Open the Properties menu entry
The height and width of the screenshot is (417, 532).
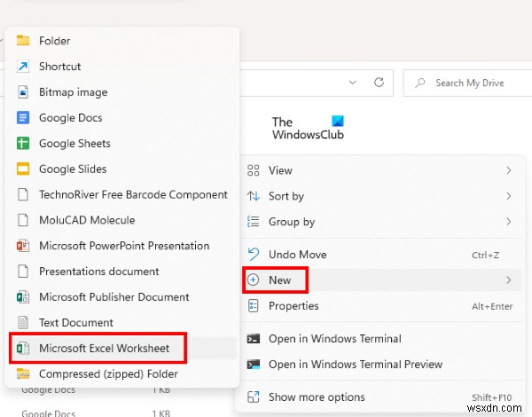click(381, 306)
